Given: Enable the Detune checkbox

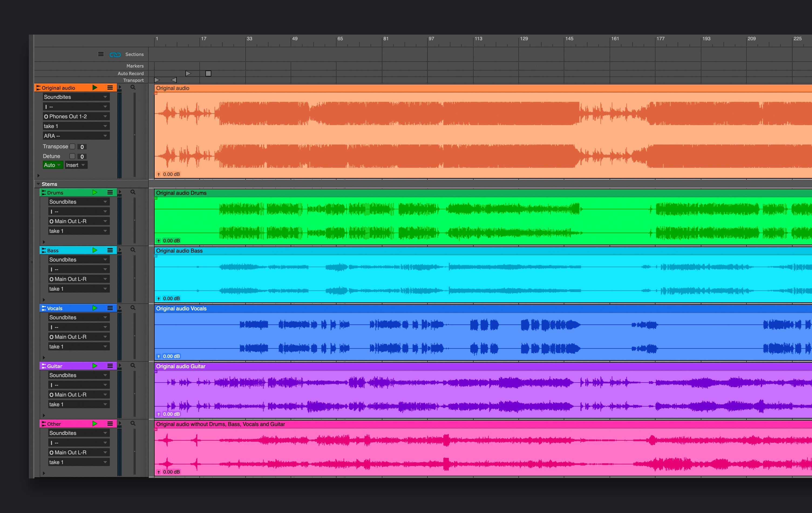Looking at the screenshot, I should pos(72,156).
